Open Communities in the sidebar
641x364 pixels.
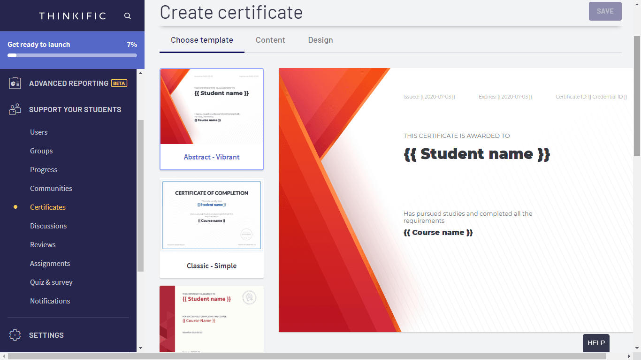tap(51, 189)
